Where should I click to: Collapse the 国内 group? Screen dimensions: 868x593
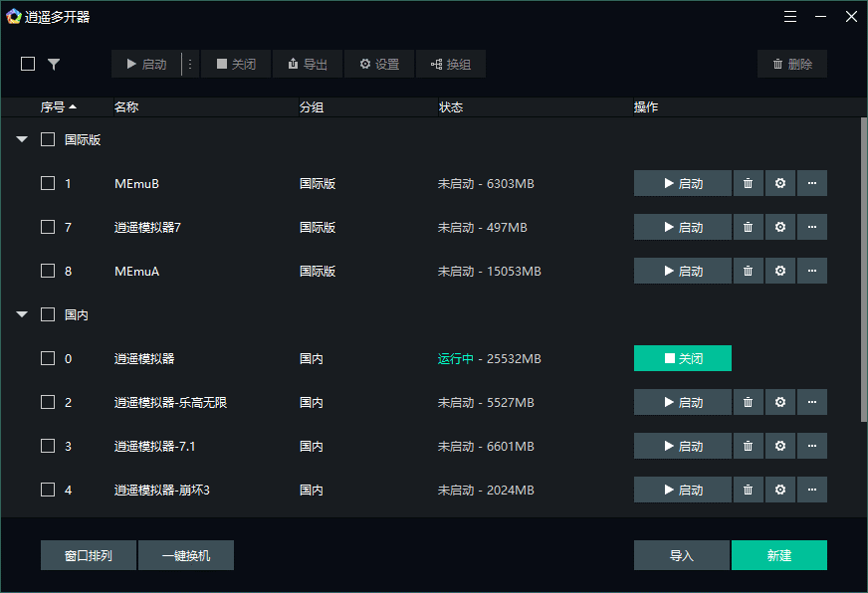pos(21,314)
